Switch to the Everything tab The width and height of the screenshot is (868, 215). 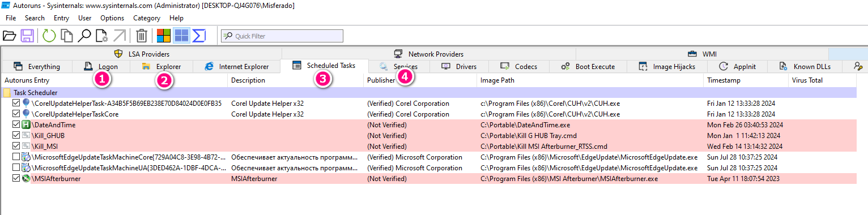coord(37,67)
